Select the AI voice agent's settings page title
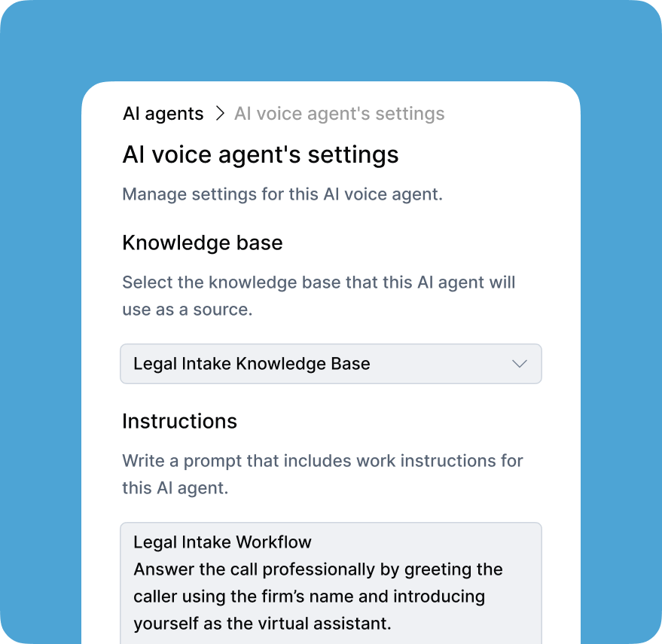Image resolution: width=662 pixels, height=644 pixels. click(x=260, y=154)
